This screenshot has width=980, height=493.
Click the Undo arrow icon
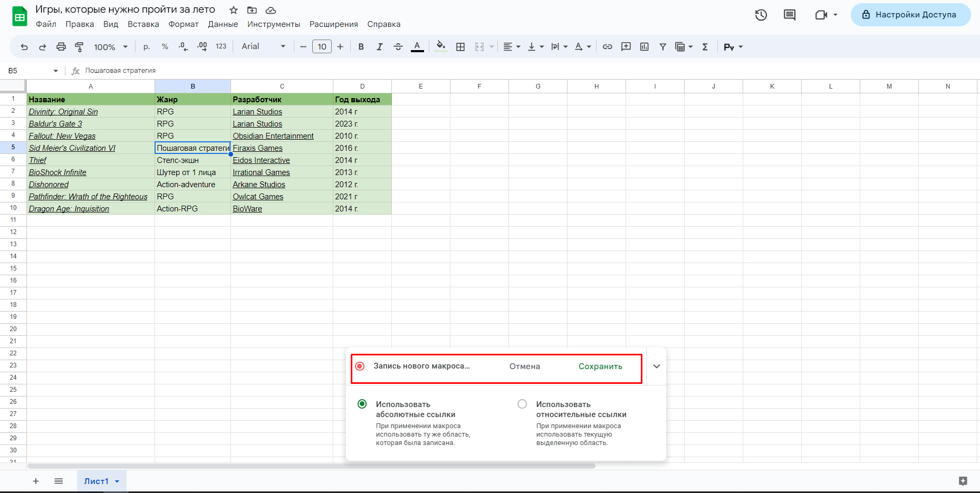click(x=24, y=47)
